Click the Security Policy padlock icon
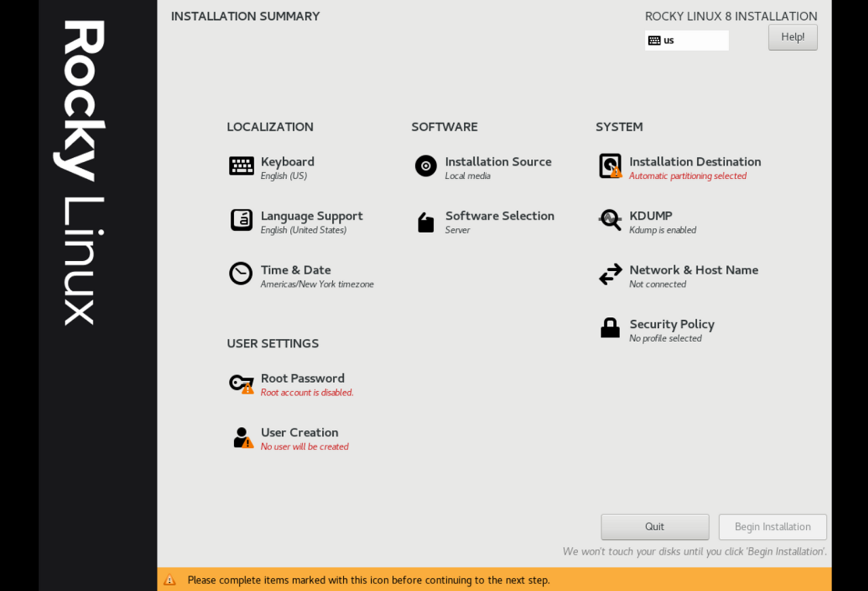Viewport: 868px width, 591px height. click(x=610, y=328)
